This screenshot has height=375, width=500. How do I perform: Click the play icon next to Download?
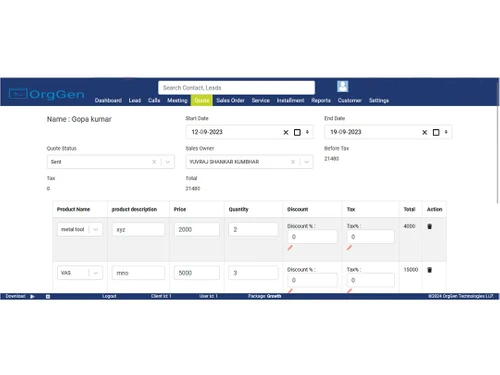click(x=32, y=296)
